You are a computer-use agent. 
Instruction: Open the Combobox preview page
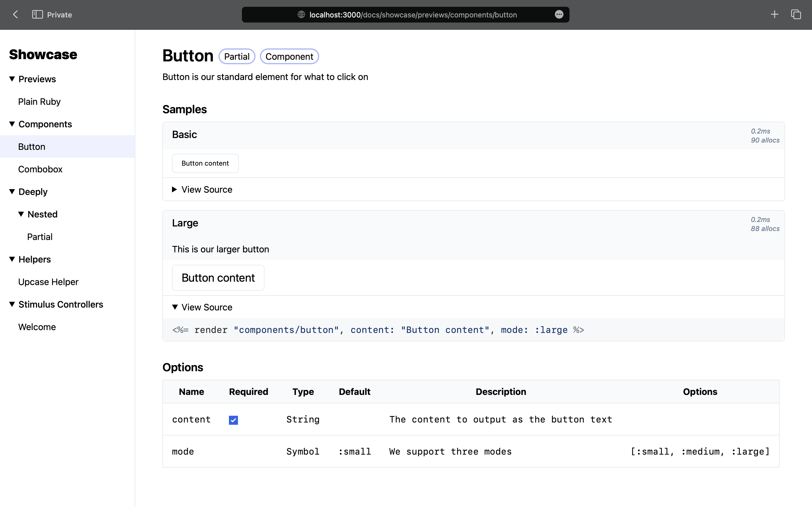[40, 169]
